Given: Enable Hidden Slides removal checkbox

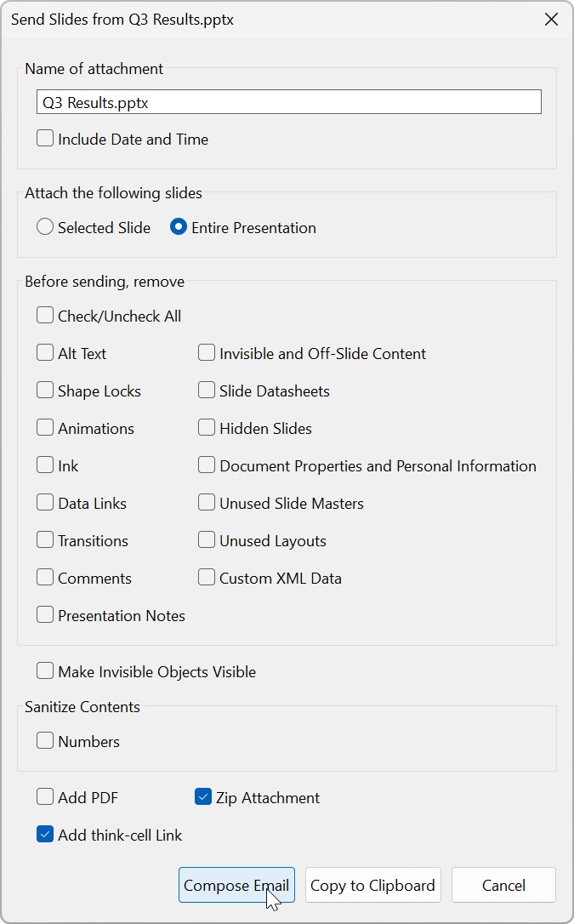Looking at the screenshot, I should [207, 428].
